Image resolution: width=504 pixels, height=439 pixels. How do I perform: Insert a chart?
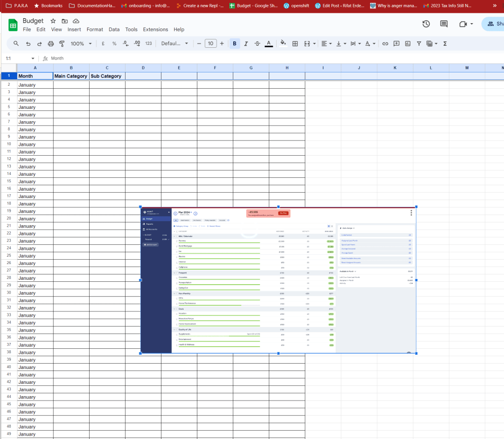(408, 43)
